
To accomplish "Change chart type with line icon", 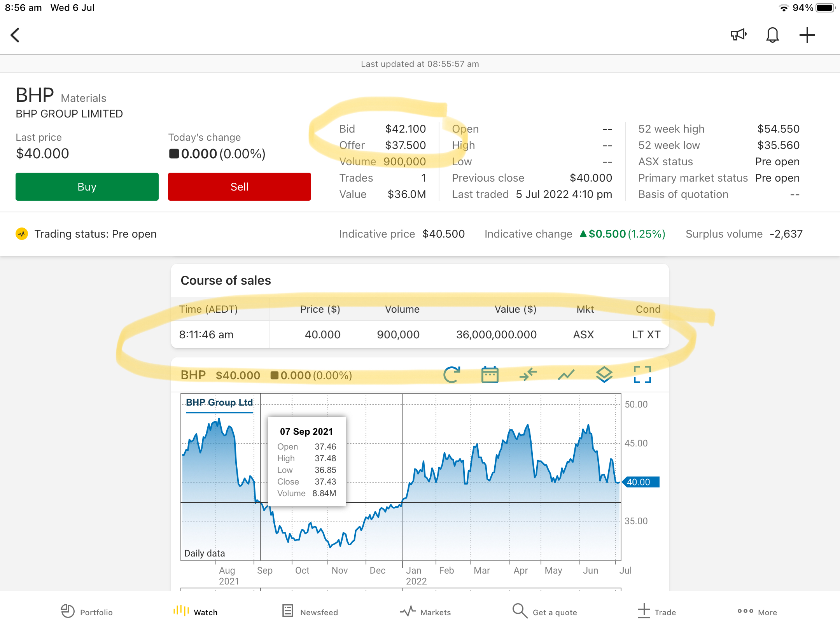I will coord(566,375).
